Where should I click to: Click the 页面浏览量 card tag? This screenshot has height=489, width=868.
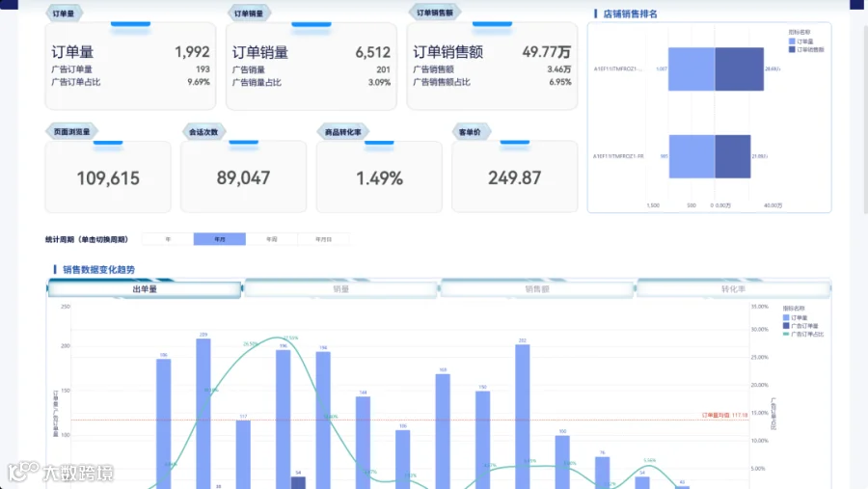71,132
